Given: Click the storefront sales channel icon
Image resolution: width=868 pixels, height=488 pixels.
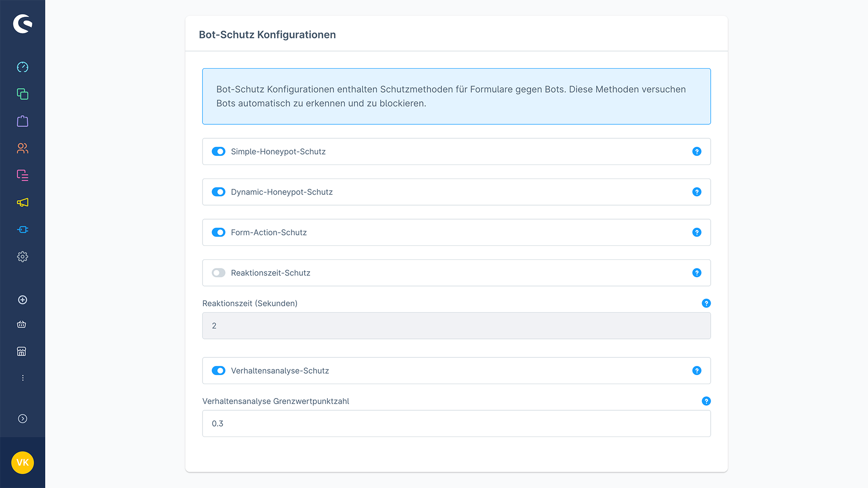Looking at the screenshot, I should (x=22, y=352).
